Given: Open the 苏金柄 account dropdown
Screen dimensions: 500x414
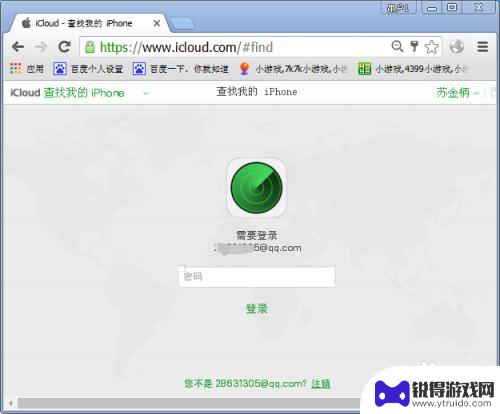Looking at the screenshot, I should coord(457,93).
